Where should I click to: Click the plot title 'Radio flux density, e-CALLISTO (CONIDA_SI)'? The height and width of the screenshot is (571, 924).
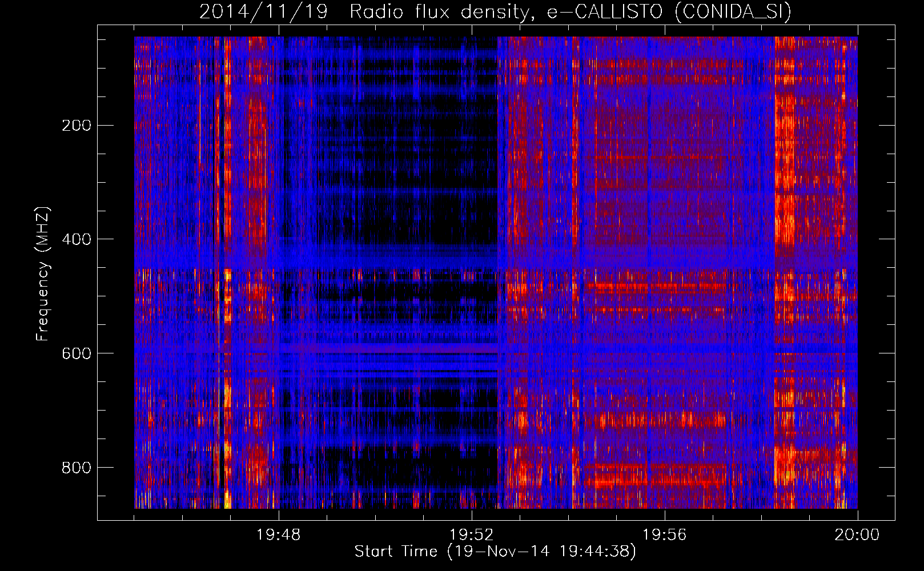click(571, 11)
